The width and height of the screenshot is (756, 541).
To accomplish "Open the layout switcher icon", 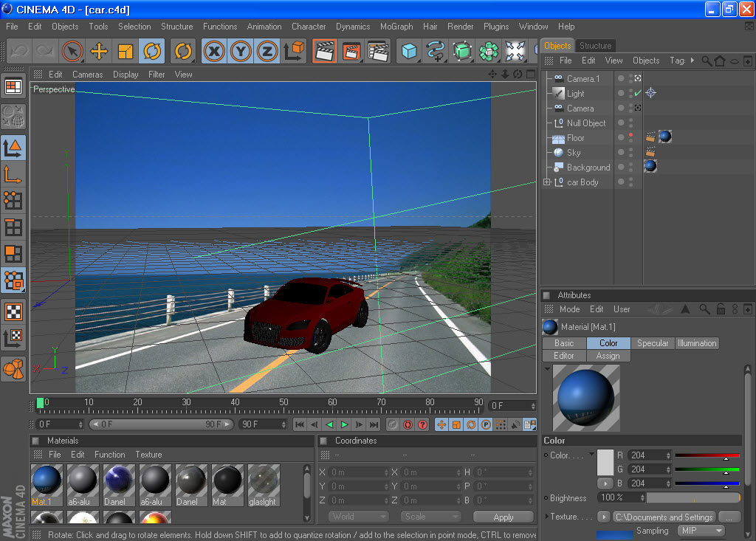I will pos(13,87).
